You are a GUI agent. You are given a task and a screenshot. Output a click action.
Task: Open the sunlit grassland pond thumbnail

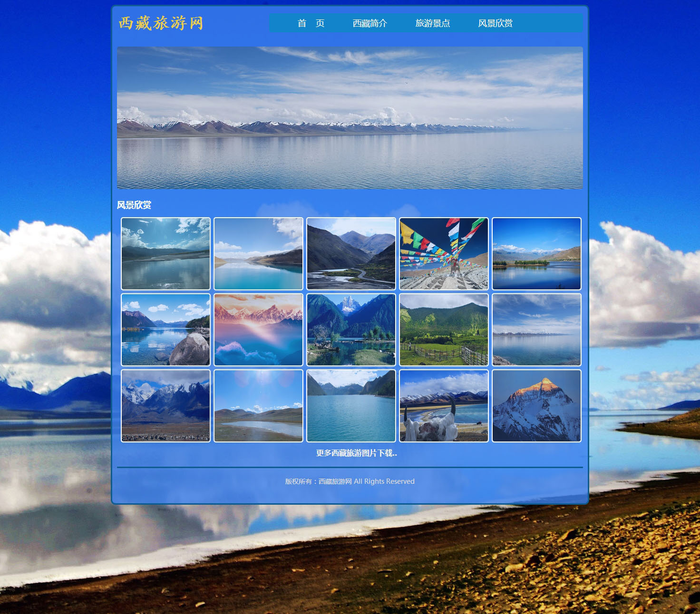[x=258, y=406]
